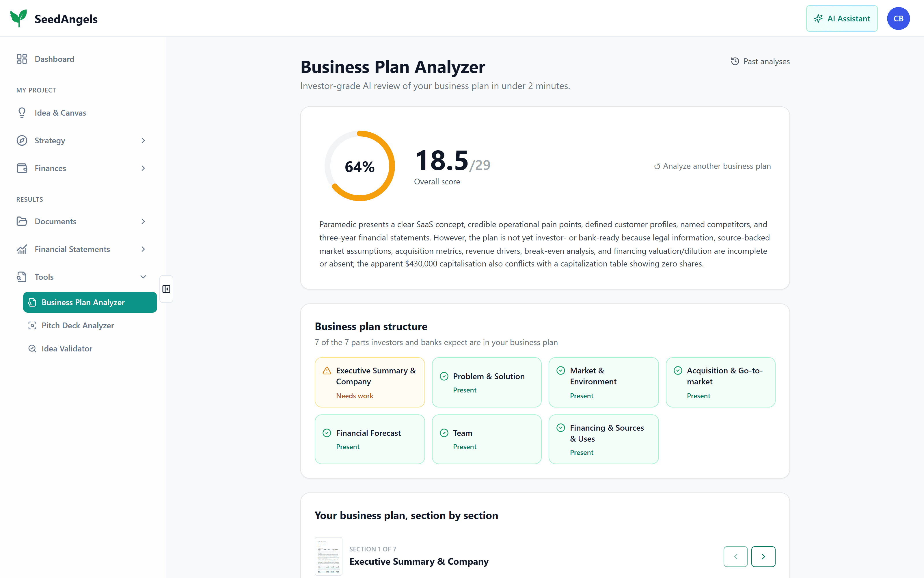Click the Strategy compass icon
This screenshot has height=578, width=924.
[22, 140]
